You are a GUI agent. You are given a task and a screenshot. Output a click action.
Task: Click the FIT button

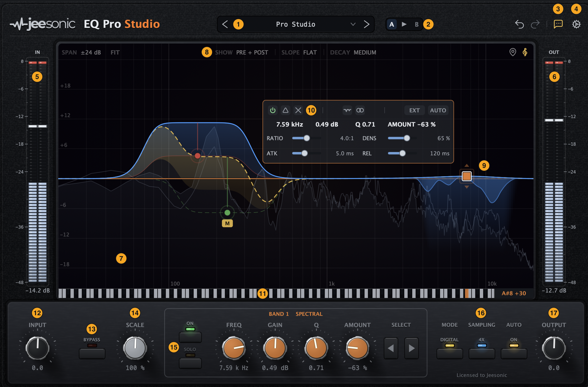pos(115,52)
